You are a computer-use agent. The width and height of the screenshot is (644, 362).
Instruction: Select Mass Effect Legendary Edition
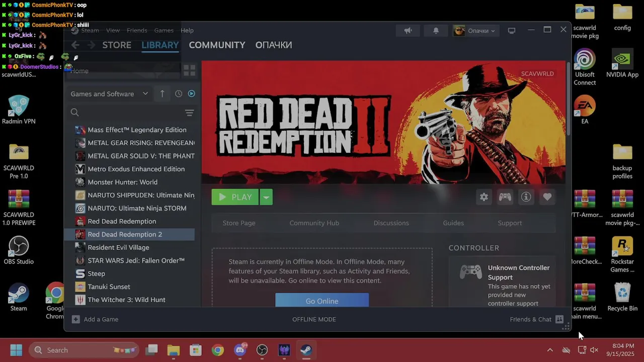click(130, 130)
